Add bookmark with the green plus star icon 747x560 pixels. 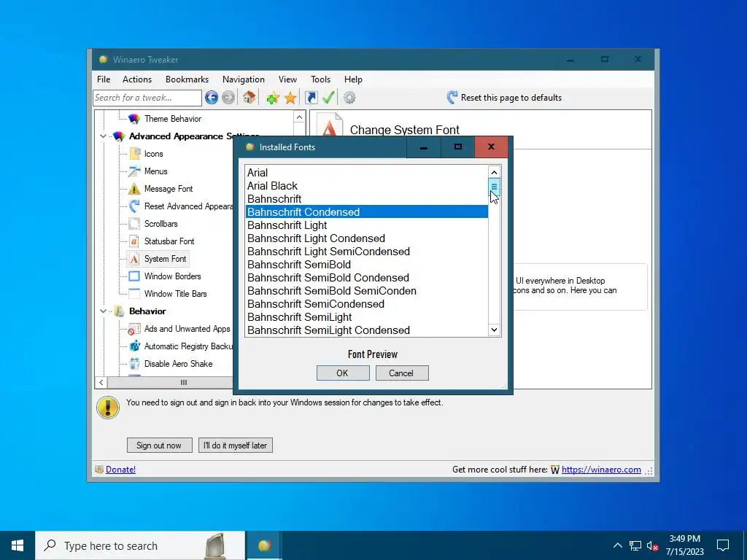pyautogui.click(x=273, y=98)
